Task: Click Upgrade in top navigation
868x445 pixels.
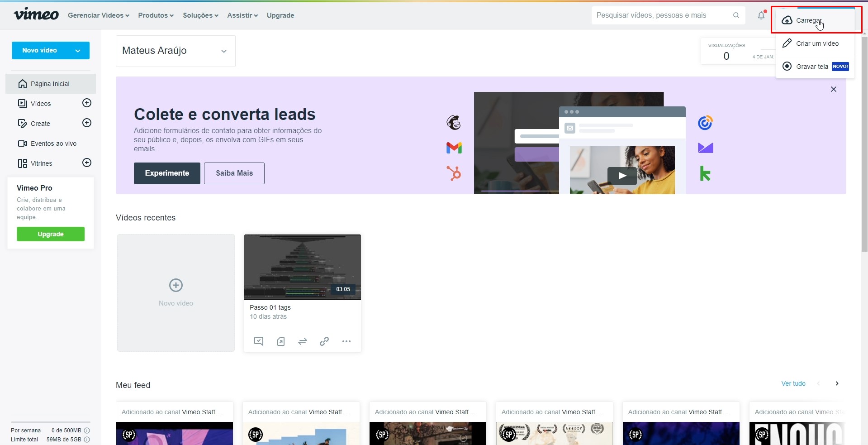Action: 280,15
